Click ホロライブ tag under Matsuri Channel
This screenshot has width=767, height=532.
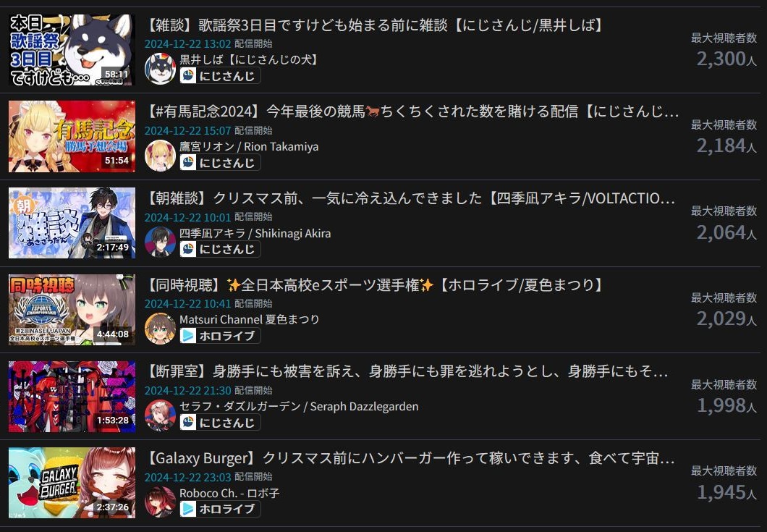[x=220, y=336]
